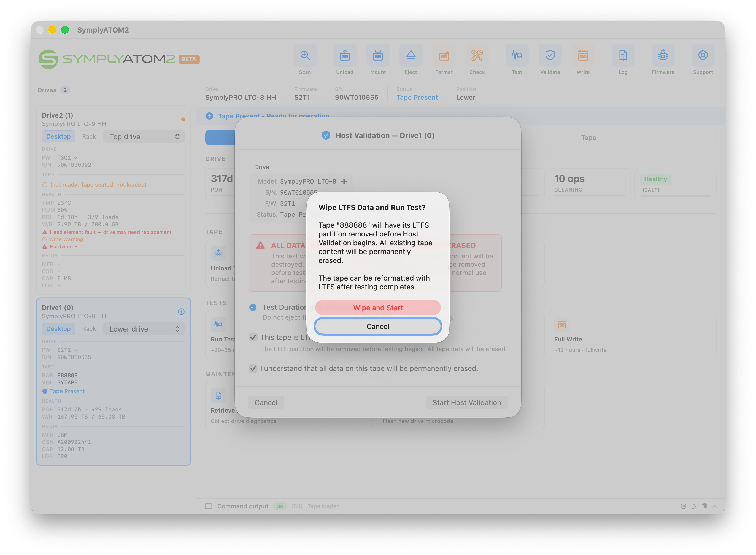This screenshot has width=756, height=555.
Task: Click the macOS yellow minimize window button
Action: pos(52,29)
